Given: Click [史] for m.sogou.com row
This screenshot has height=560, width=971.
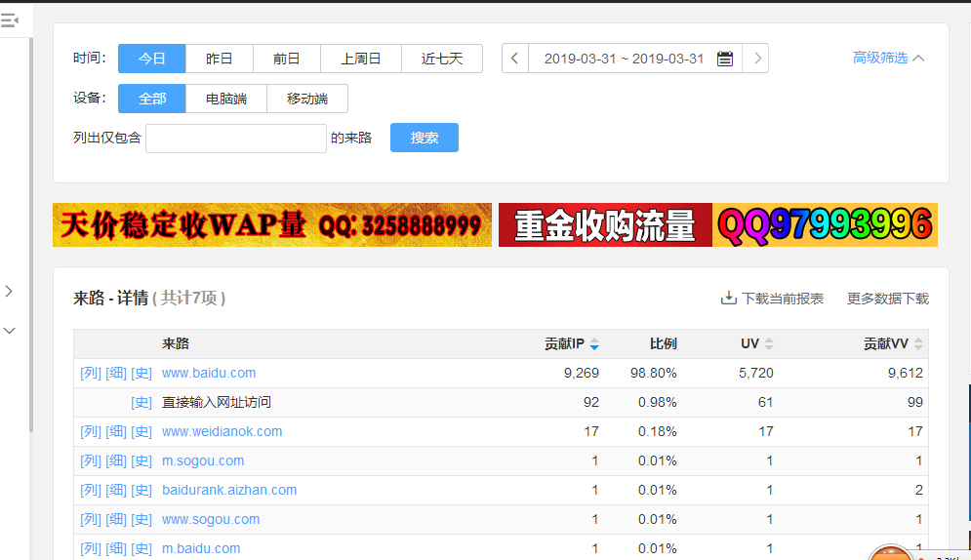Looking at the screenshot, I should click(142, 461).
